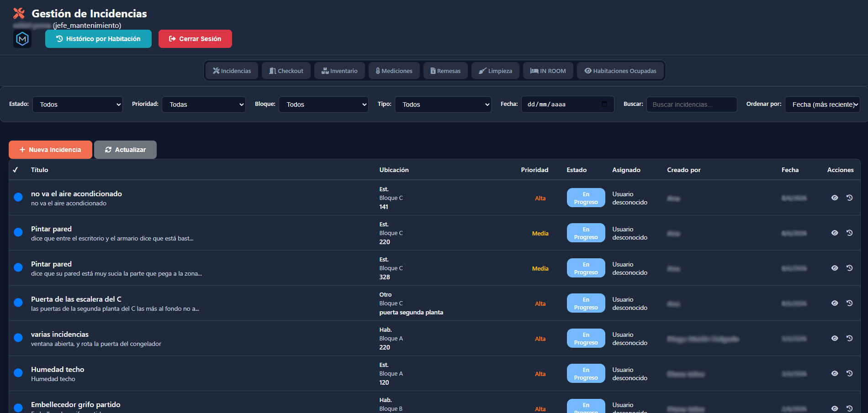Image resolution: width=868 pixels, height=413 pixels.
Task: Select the 'varias incidencias' row circle
Action: point(18,338)
